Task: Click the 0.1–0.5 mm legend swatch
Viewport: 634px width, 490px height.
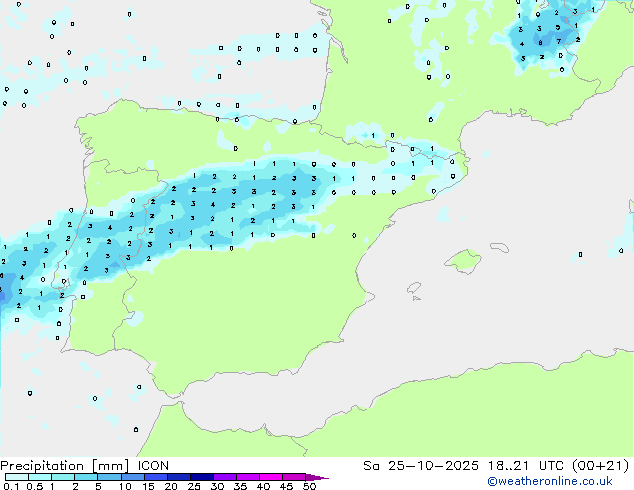Action: pyautogui.click(x=17, y=477)
